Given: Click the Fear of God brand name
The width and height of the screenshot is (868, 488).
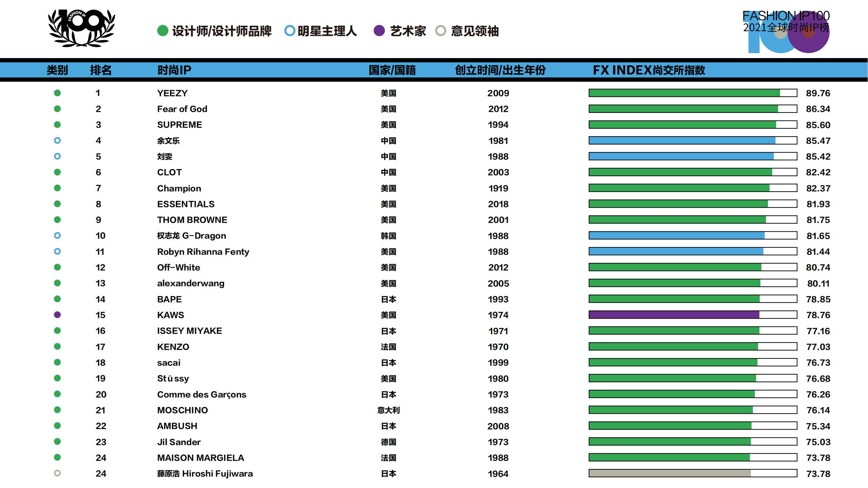Looking at the screenshot, I should coord(182,109).
